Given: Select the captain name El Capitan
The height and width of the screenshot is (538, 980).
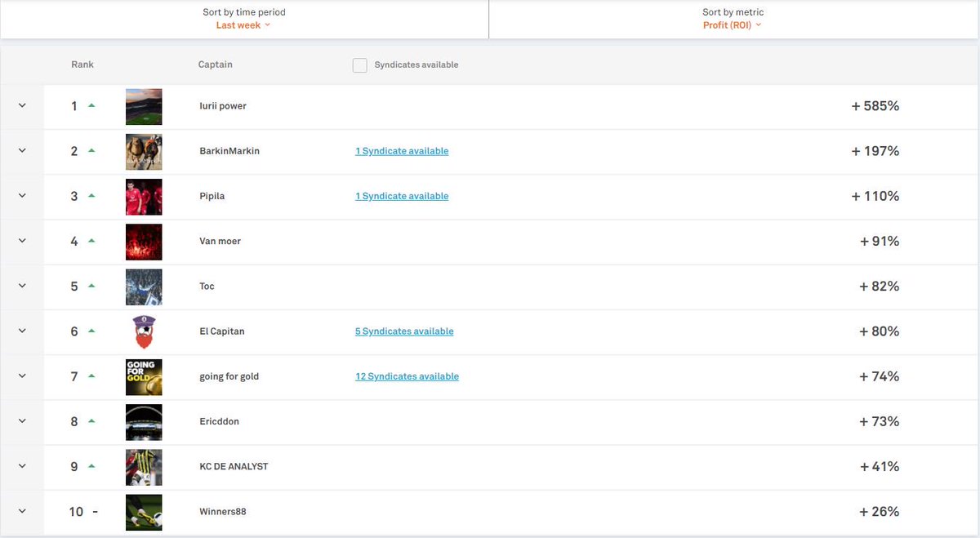Looking at the screenshot, I should 222,331.
